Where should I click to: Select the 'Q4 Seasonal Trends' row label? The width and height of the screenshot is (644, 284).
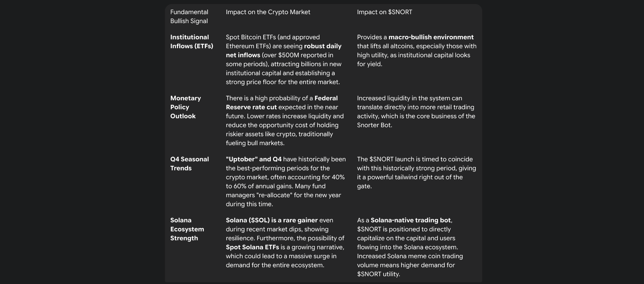click(189, 164)
